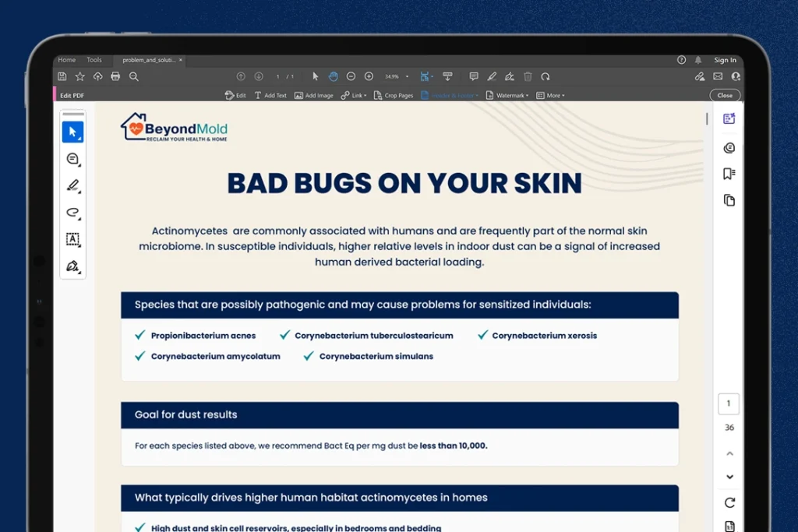Image resolution: width=798 pixels, height=532 pixels.
Task: Send the file by email envelope icon
Action: pyautogui.click(x=718, y=76)
